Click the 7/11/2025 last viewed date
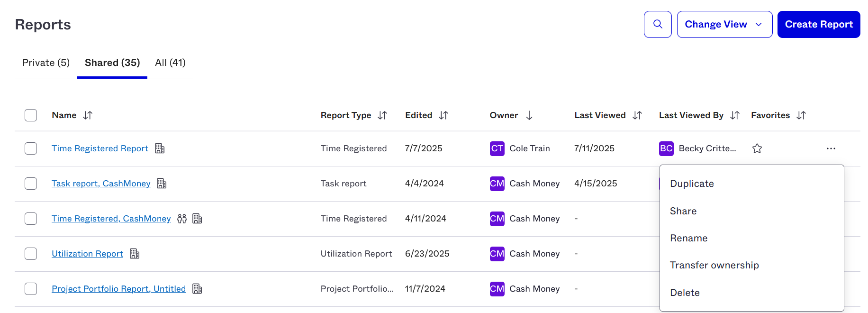The image size is (868, 313). point(594,148)
